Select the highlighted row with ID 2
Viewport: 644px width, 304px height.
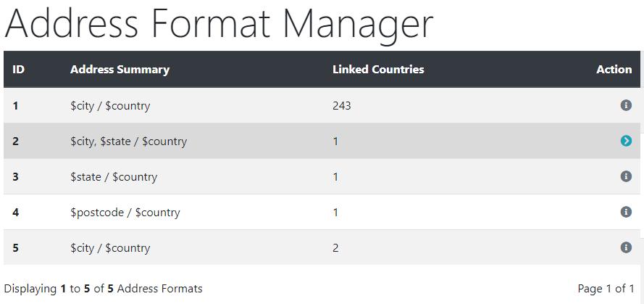point(322,141)
